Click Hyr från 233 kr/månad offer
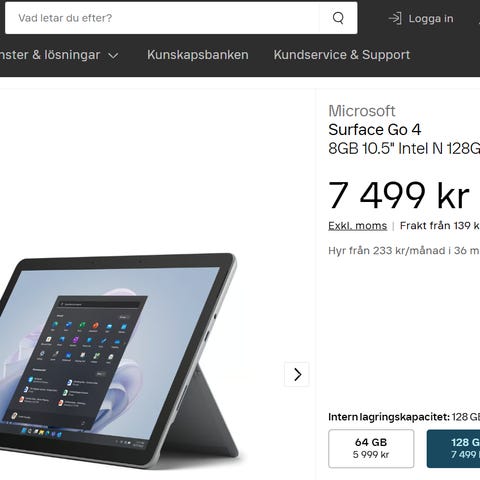Screen dimensions: 480x480 click(x=404, y=250)
